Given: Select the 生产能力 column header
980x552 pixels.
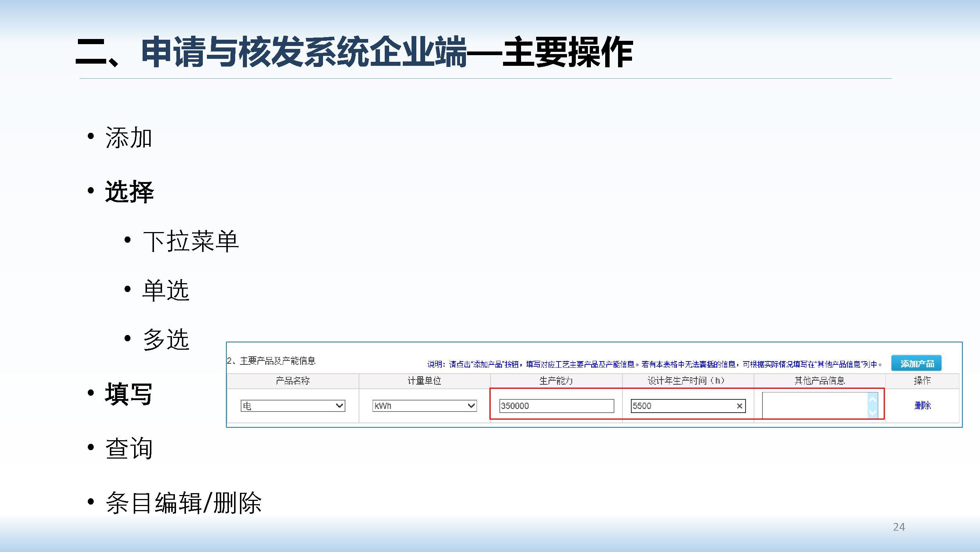Looking at the screenshot, I should coord(556,381).
